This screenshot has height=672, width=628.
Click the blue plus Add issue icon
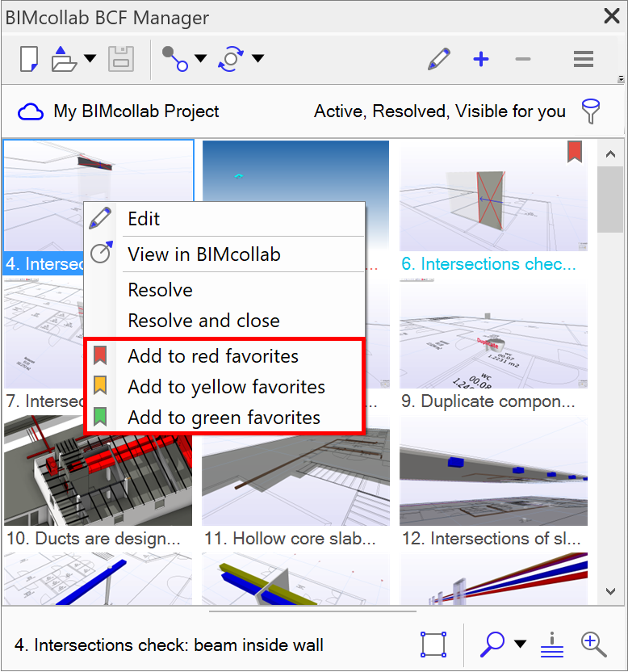click(x=481, y=59)
